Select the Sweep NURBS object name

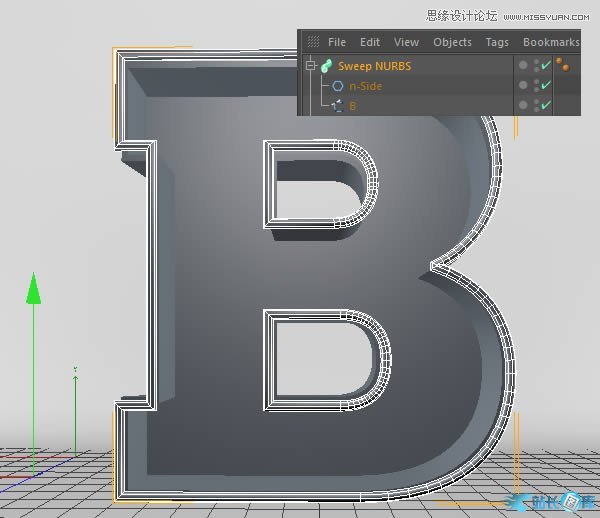click(374, 66)
